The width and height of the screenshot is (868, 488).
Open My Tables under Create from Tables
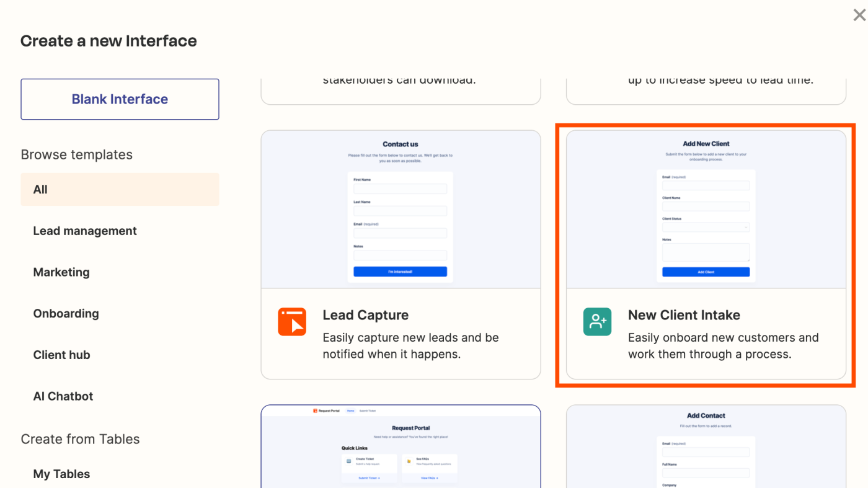[61, 474]
